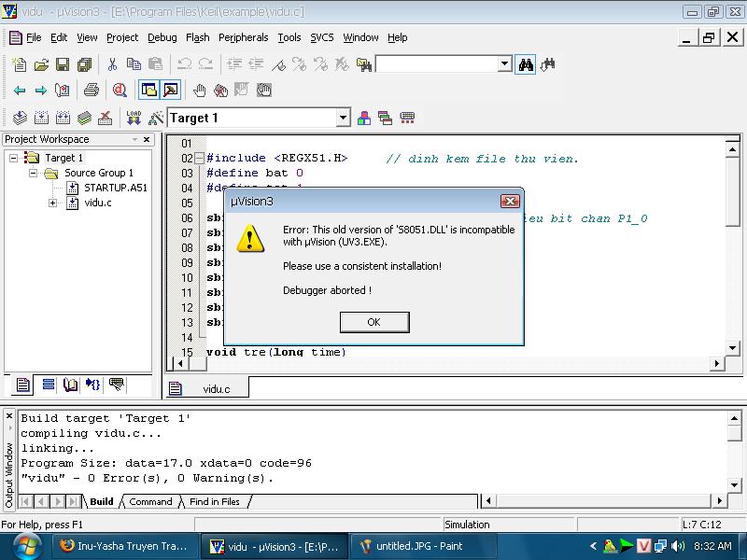Toggle Project Window toolbar button
Screen dimensions: 747x560
pyautogui.click(x=149, y=90)
